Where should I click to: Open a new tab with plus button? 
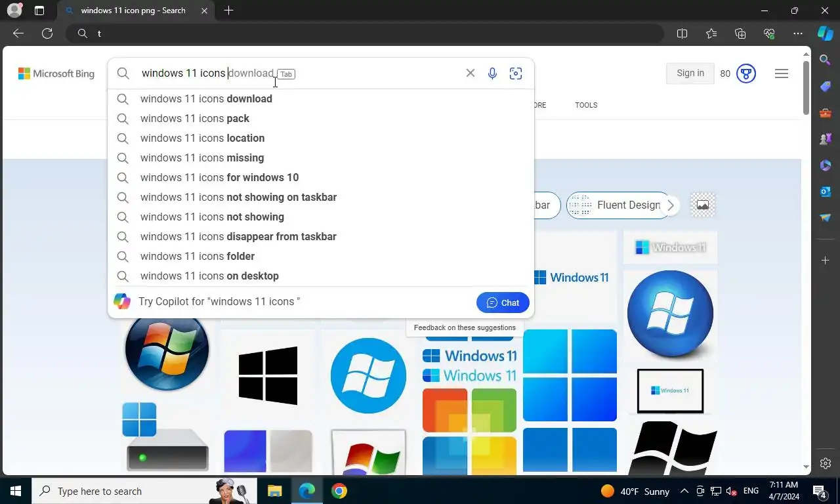(x=228, y=10)
